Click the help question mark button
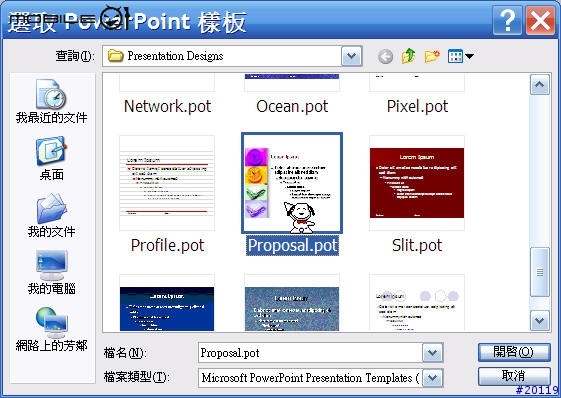Viewport: 561px width, 398px height. [x=507, y=20]
